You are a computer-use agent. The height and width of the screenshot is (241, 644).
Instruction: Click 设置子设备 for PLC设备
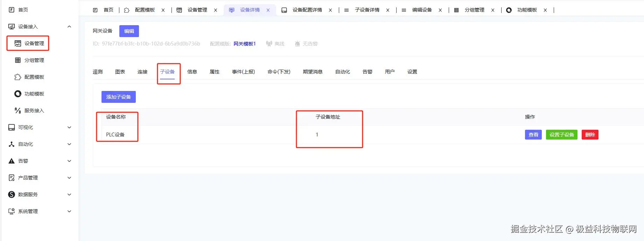(x=562, y=135)
